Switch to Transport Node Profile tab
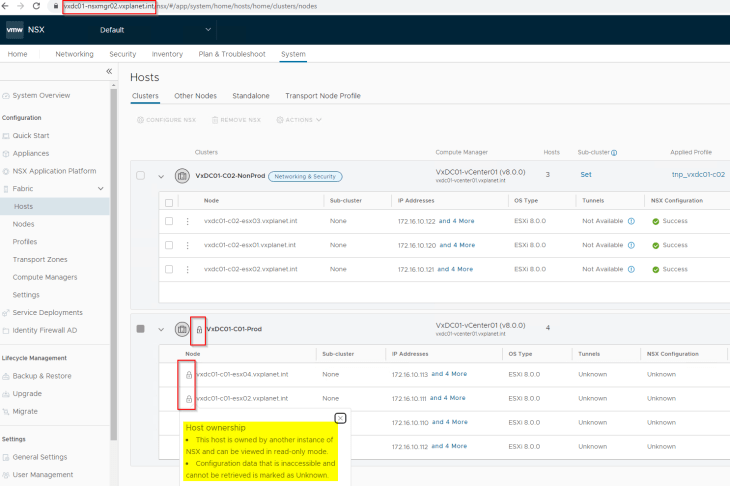Screen dimensions: 730x486 point(323,95)
